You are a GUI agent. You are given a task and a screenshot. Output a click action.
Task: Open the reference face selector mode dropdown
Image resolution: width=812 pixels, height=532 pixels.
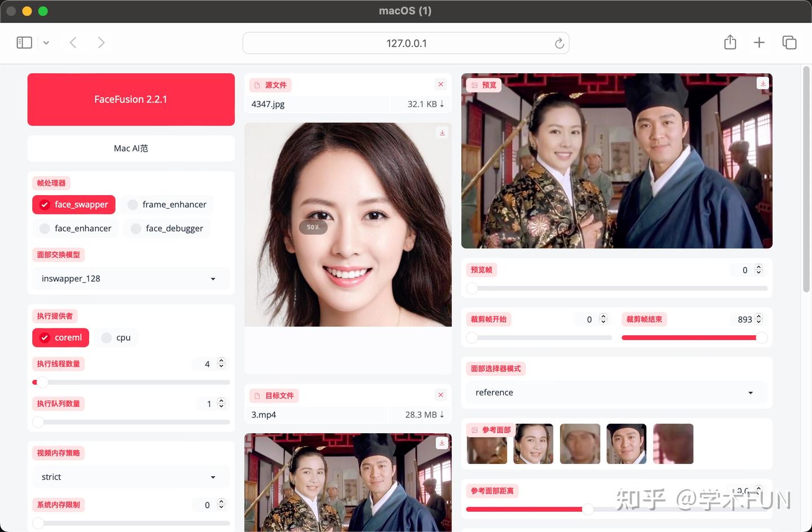click(x=616, y=392)
